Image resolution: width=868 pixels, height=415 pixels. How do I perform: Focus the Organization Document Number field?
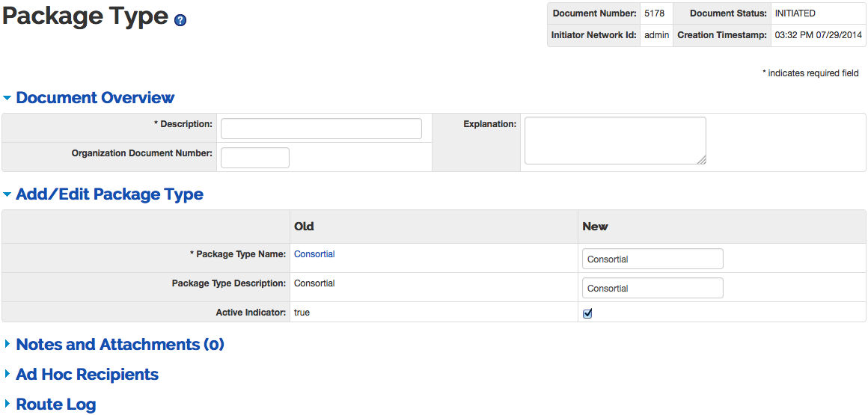pyautogui.click(x=254, y=158)
